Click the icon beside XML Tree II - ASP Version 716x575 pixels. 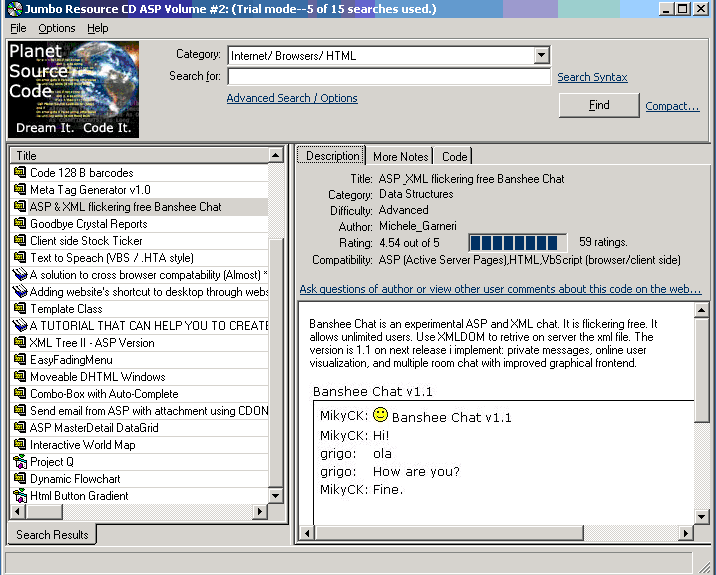[20, 342]
